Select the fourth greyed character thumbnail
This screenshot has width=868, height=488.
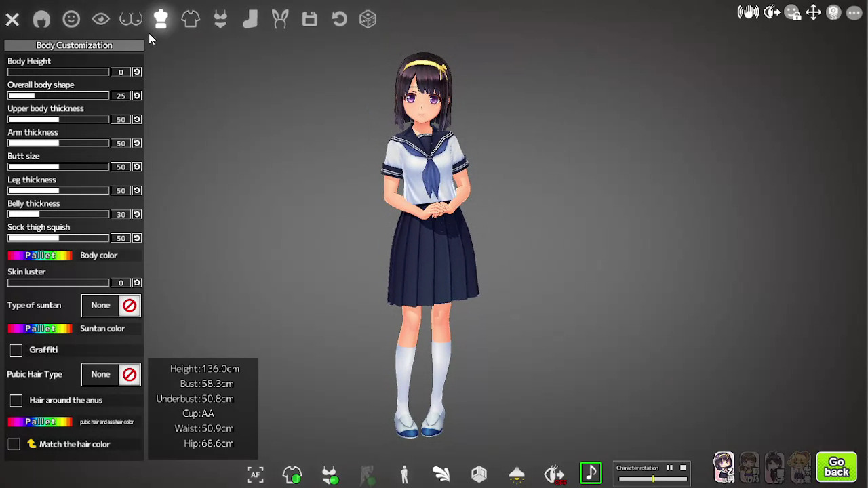pyautogui.click(x=800, y=467)
